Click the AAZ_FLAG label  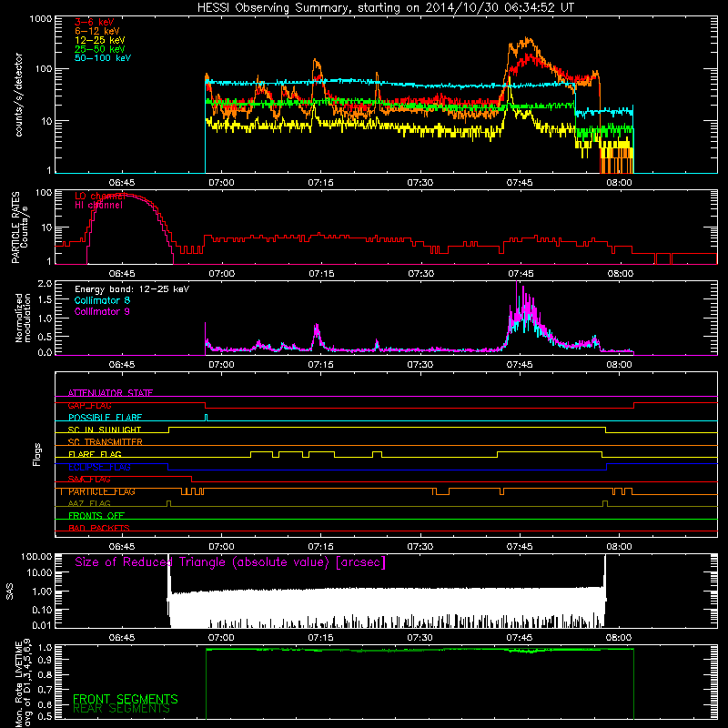[x=89, y=503]
